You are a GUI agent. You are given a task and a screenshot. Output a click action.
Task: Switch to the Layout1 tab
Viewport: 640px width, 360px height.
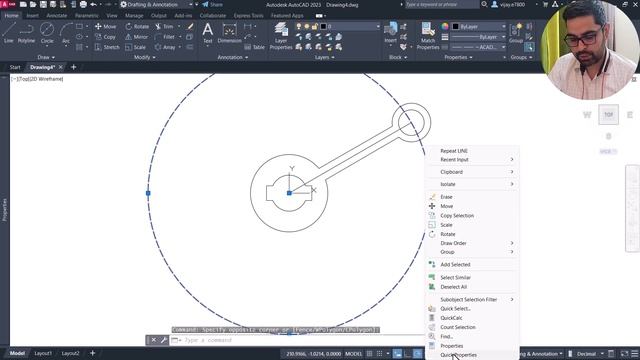[43, 353]
